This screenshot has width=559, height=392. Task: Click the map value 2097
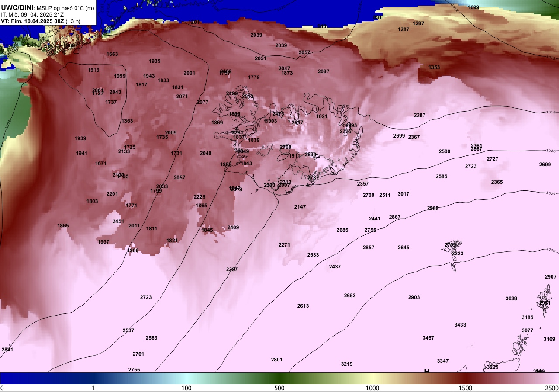324,72
